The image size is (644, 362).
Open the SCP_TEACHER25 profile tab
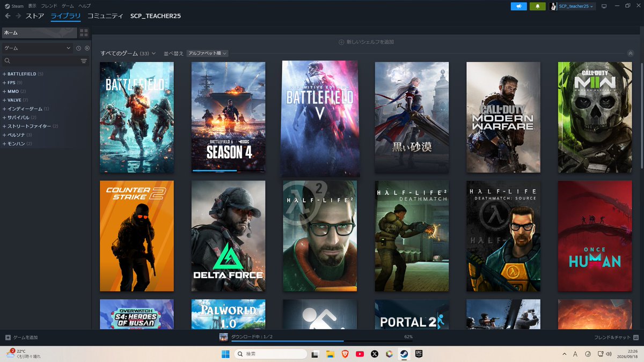pyautogui.click(x=156, y=16)
